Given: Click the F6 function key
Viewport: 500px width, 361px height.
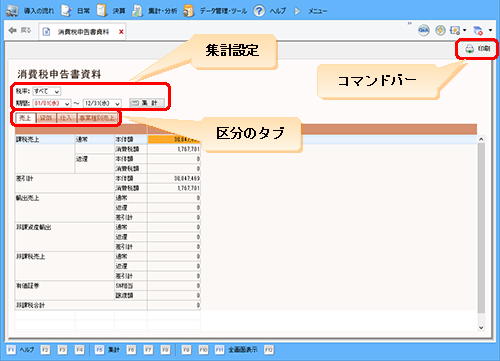Looking at the screenshot, I should (x=131, y=350).
